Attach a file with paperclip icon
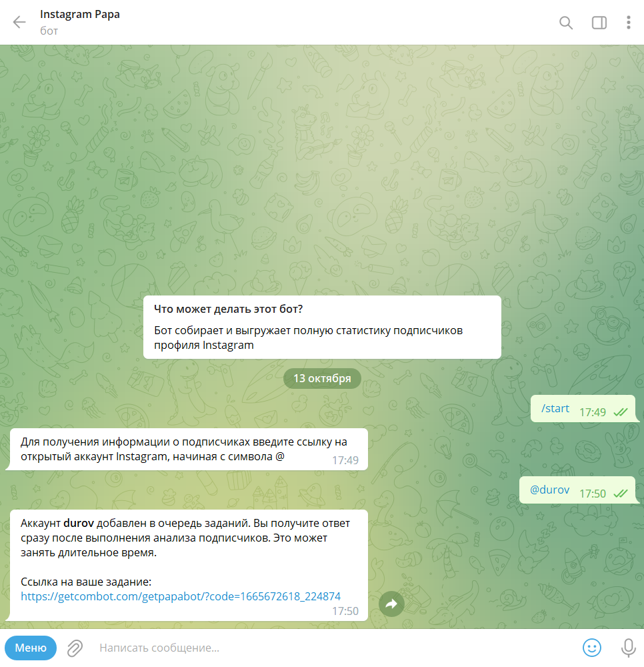644x667 pixels. 75,648
